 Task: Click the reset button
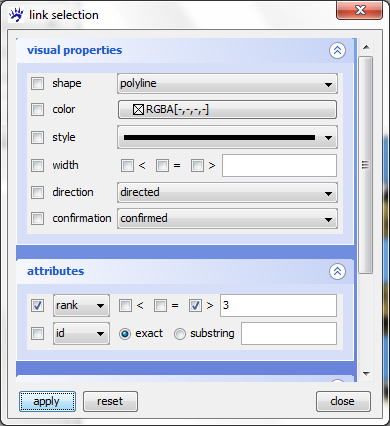coord(110,401)
